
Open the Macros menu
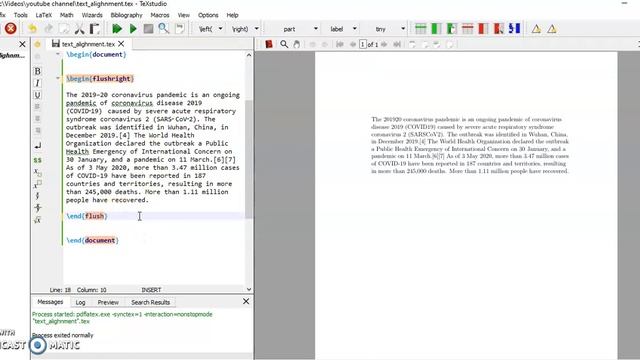(160, 15)
